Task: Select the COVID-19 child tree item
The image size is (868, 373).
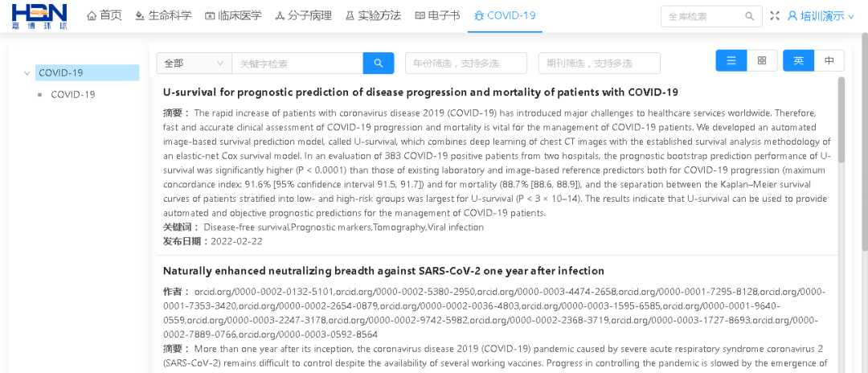Action: click(x=73, y=95)
